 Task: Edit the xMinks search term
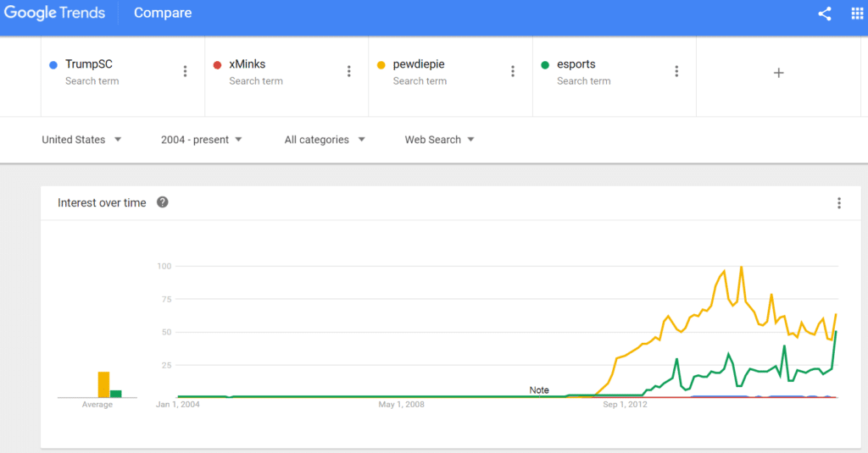pos(247,64)
